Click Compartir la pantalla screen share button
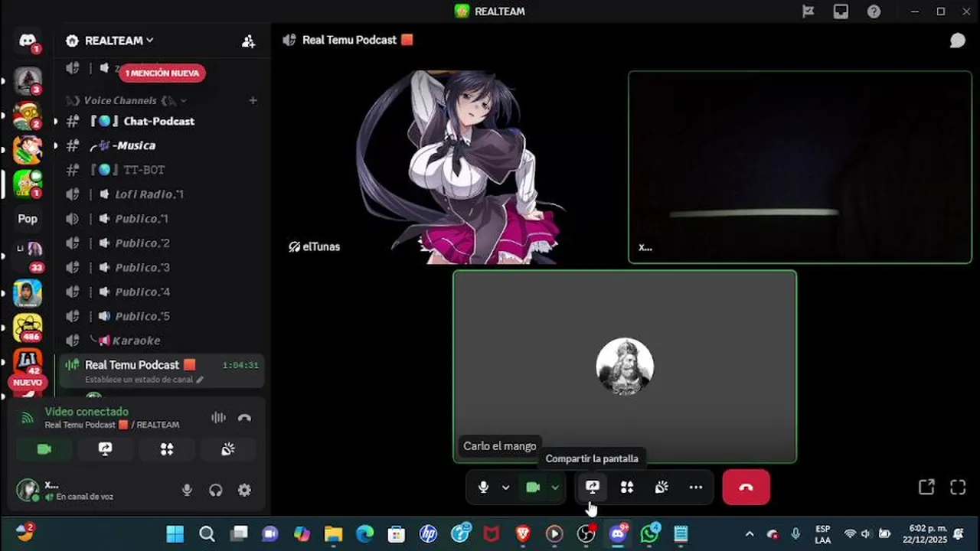 point(592,487)
